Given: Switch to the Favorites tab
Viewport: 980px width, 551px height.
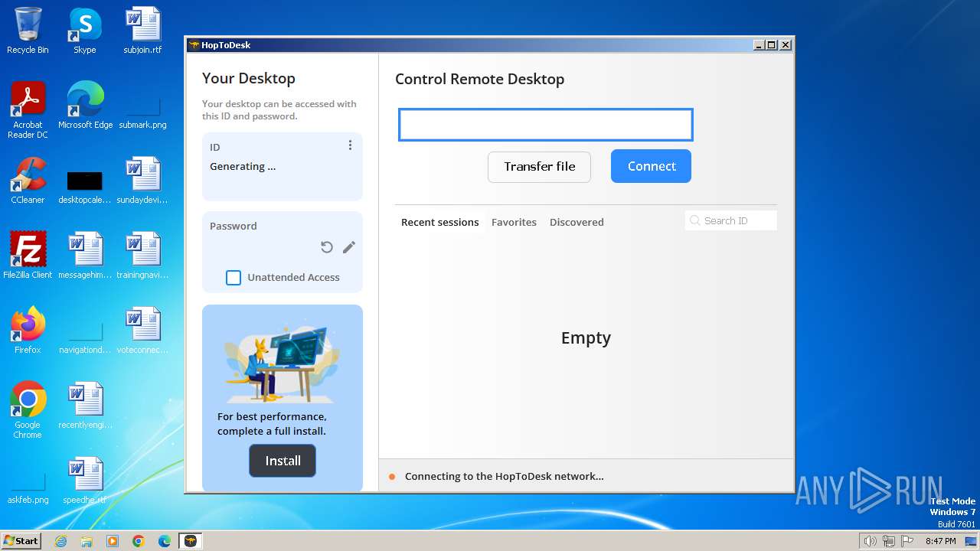Looking at the screenshot, I should 514,222.
